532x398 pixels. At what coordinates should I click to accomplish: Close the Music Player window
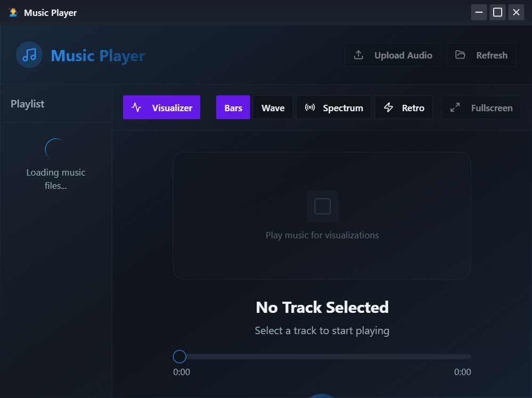coord(516,13)
